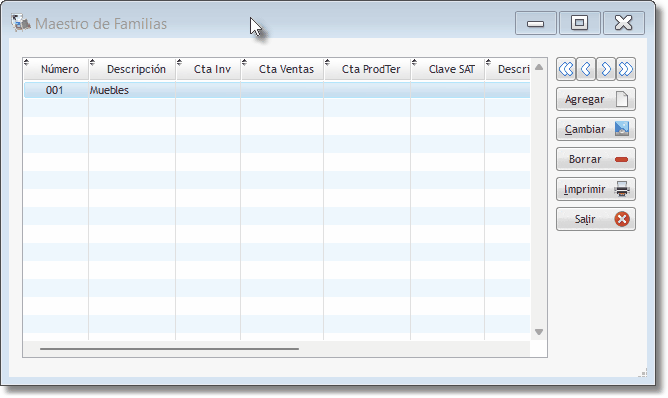Click the vertical scrollbar down arrow
Screen dimensions: 668x398
[539, 332]
